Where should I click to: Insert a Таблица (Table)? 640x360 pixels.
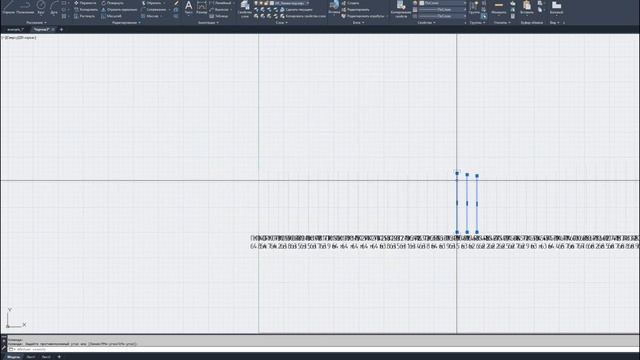219,16
